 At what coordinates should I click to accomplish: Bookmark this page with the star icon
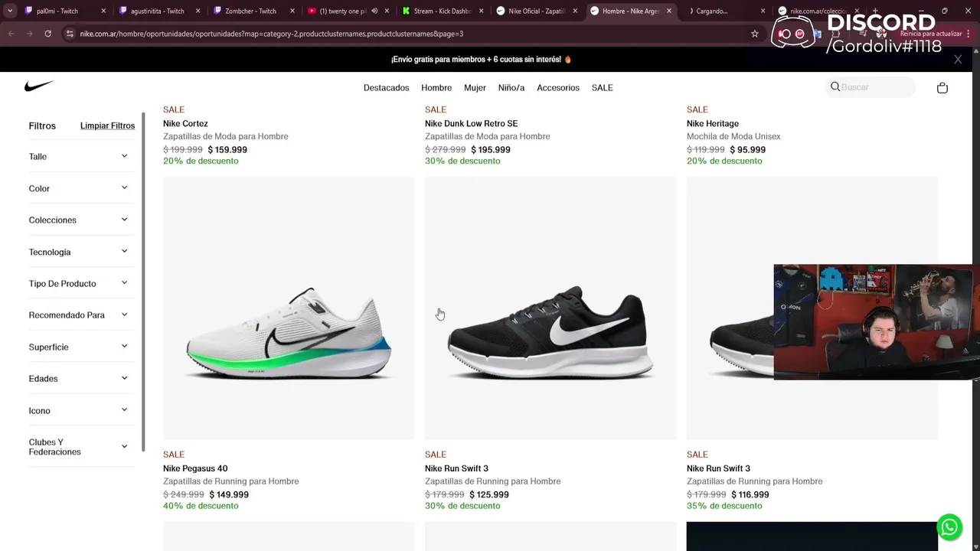[754, 34]
